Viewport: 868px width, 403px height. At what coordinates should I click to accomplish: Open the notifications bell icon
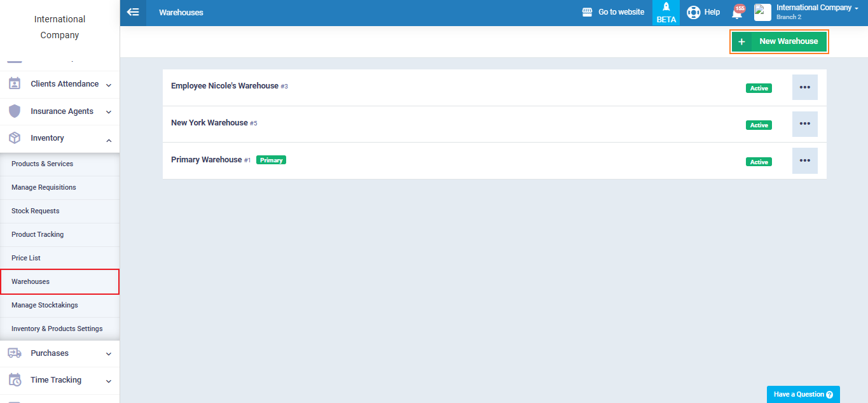click(x=737, y=13)
